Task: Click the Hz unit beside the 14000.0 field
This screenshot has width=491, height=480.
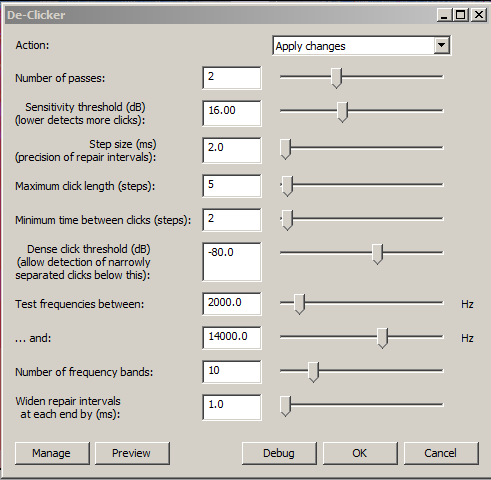Action: [x=467, y=338]
